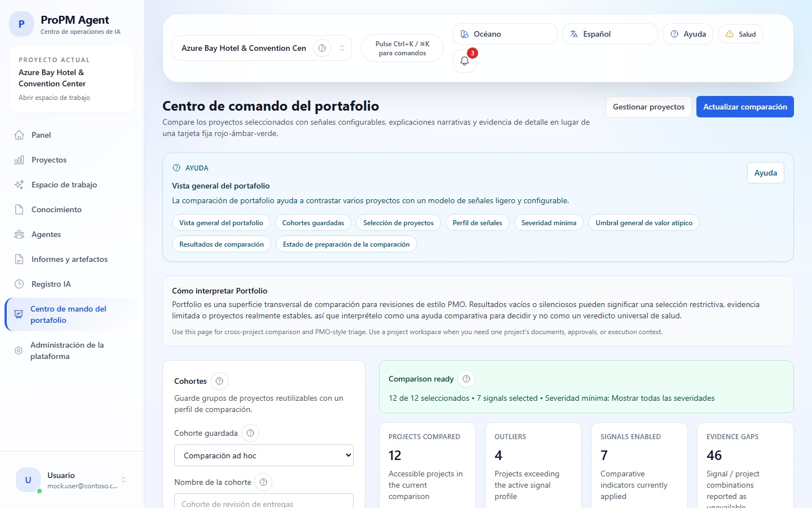Image resolution: width=812 pixels, height=508 pixels.
Task: Expand the Usuario account menu
Action: [123, 480]
